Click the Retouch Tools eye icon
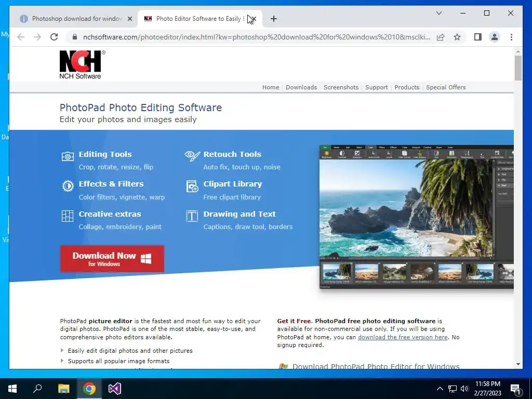Viewport: 532px width, 399px height. tap(192, 156)
